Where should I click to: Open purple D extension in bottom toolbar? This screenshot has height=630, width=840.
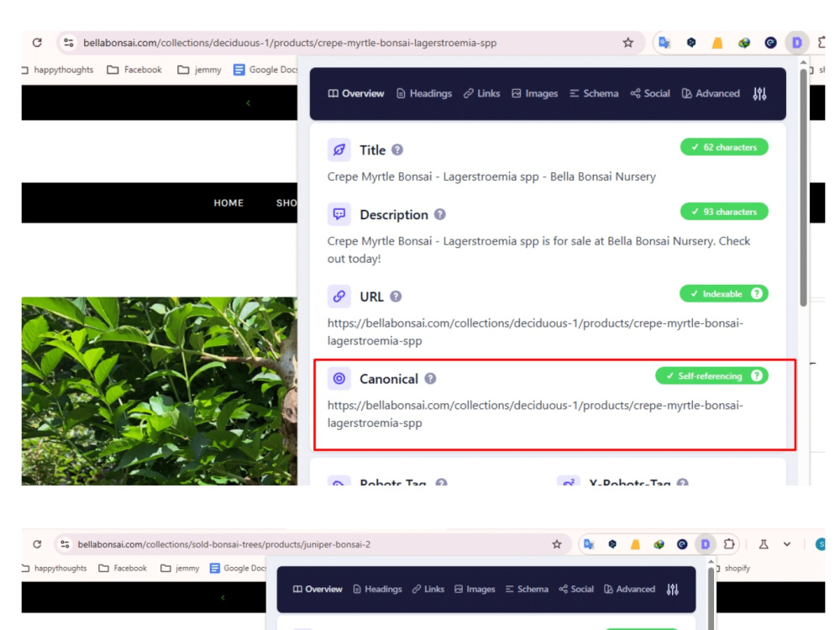705,544
